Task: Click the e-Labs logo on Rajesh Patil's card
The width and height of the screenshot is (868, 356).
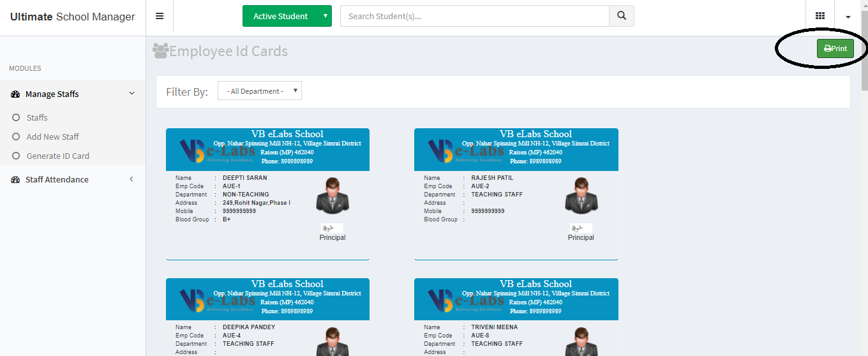Action: (466, 151)
